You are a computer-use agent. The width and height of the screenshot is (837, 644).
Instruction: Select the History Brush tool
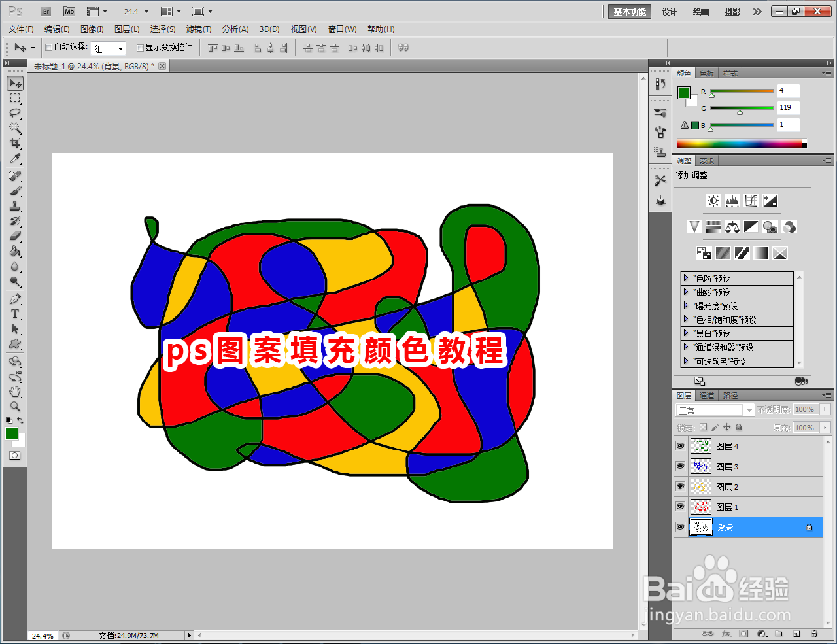[15, 221]
